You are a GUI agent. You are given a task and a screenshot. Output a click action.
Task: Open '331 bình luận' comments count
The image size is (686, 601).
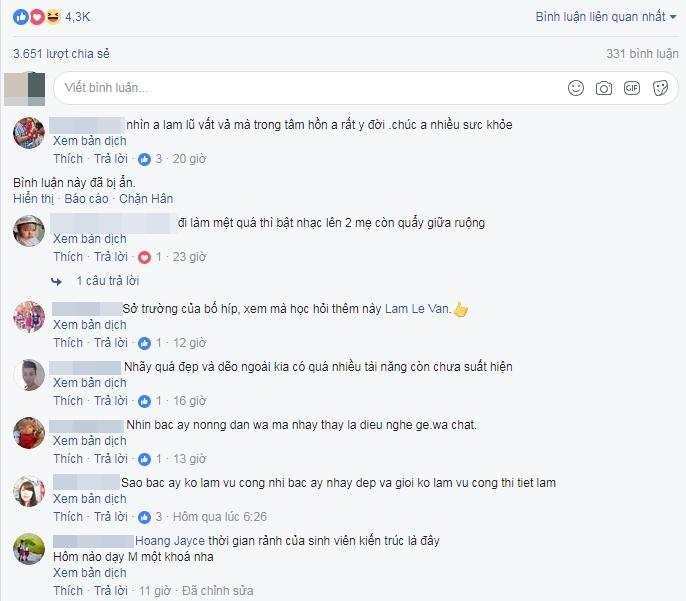(642, 54)
